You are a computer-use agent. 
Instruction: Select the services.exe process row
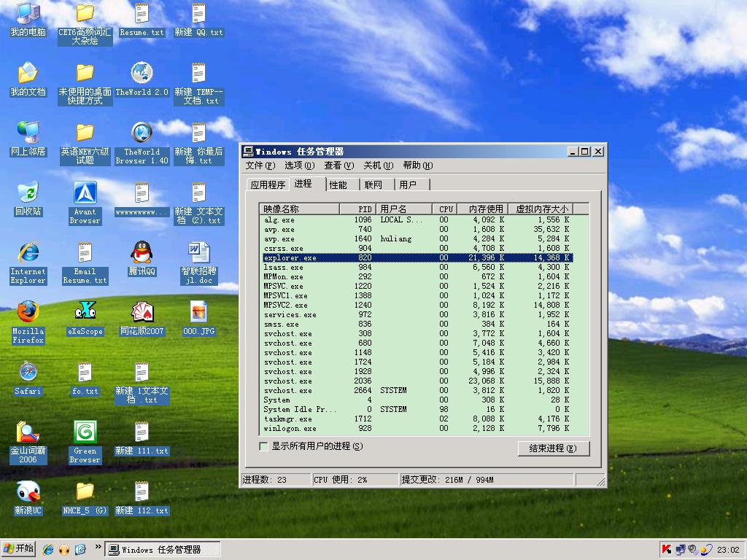tap(417, 315)
